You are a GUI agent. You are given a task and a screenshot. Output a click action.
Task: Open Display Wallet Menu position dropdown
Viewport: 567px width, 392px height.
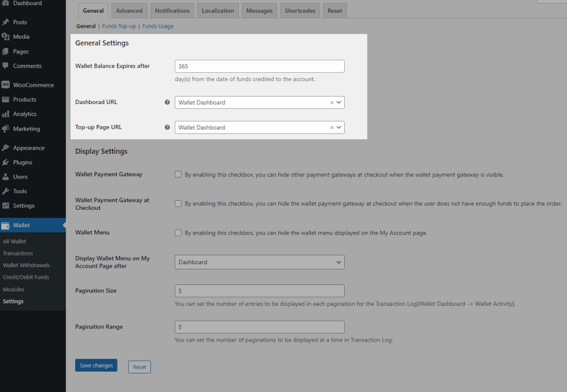coord(259,262)
